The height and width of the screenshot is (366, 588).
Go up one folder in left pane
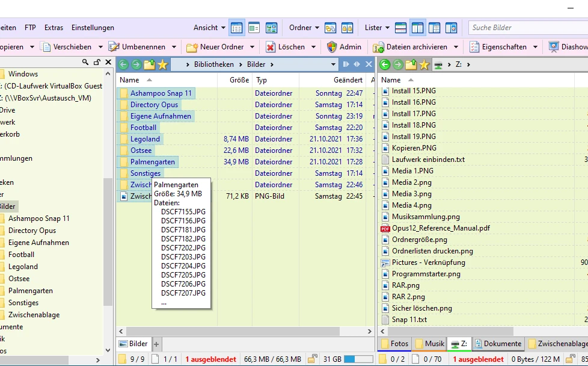coord(149,64)
